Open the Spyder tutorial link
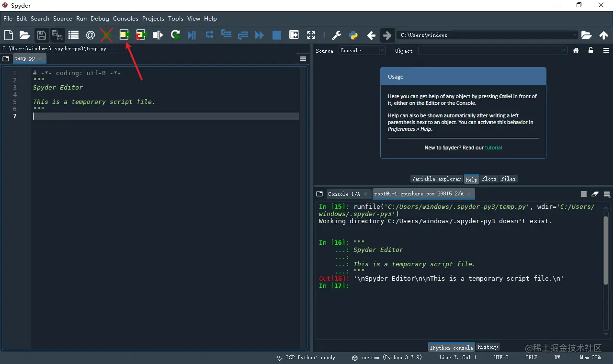Screen dimensions: 613x364 tap(493, 148)
